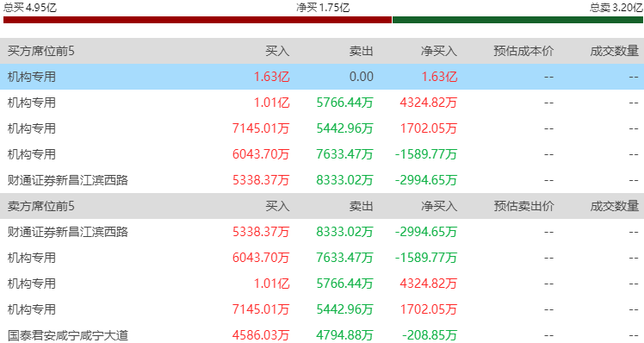The height and width of the screenshot is (343, 644).
Task: Click the 总卖 3.20亿 total sell label
Action: [x=616, y=7]
